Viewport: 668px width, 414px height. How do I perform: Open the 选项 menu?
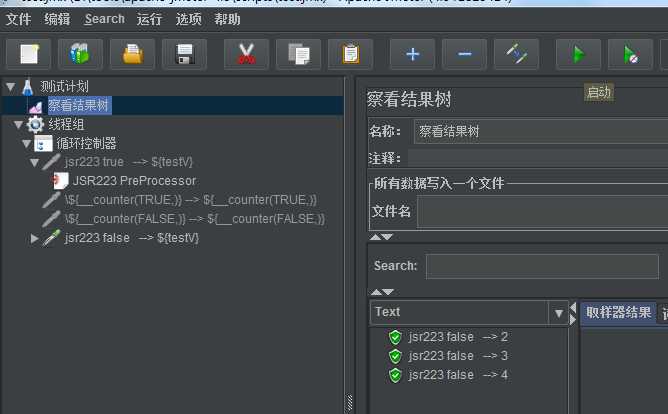point(189,19)
